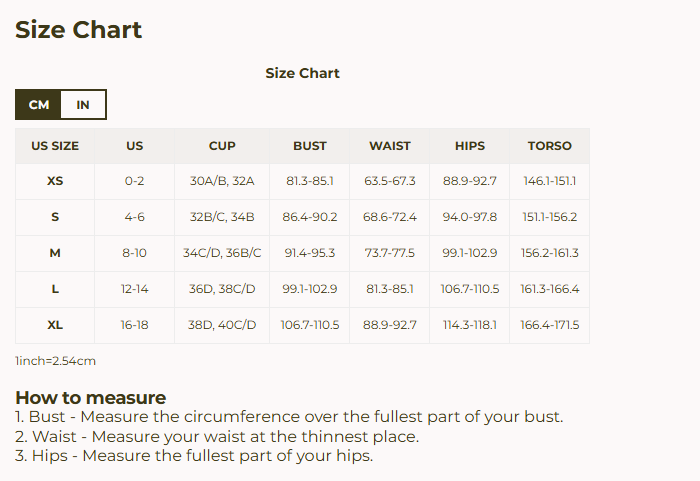The height and width of the screenshot is (481, 700).
Task: Click the CUP column header
Action: 222,146
